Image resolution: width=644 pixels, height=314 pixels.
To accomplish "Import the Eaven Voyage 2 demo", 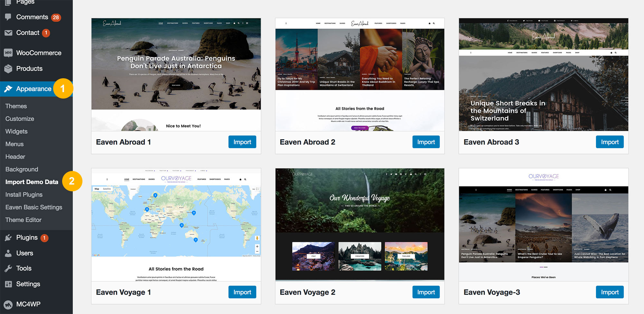I will tap(426, 292).
